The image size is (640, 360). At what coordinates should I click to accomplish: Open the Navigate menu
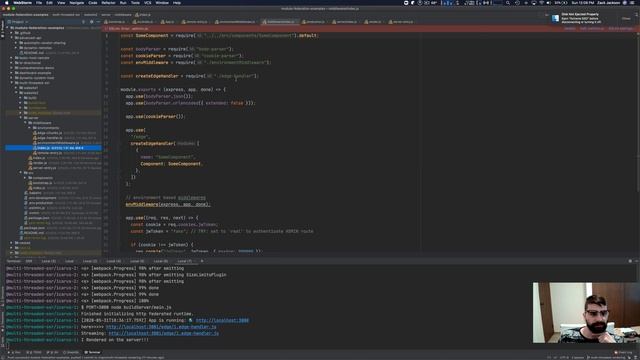tap(76, 2)
